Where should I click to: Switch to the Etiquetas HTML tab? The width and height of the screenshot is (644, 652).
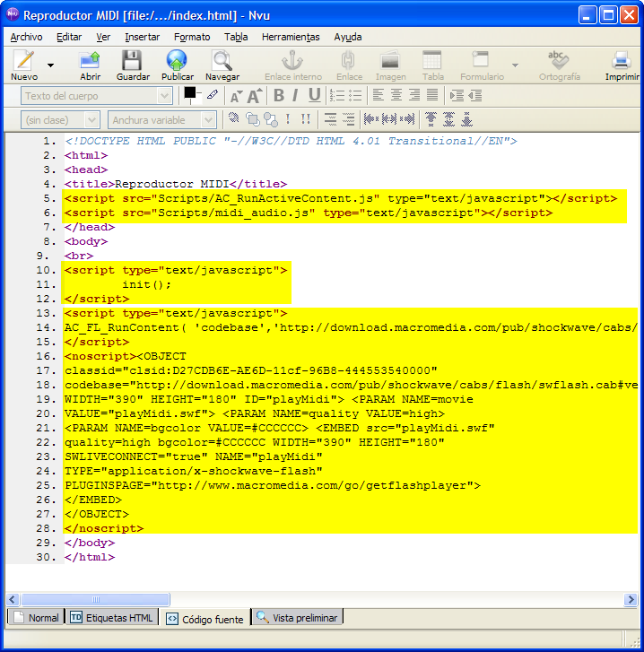pyautogui.click(x=111, y=618)
